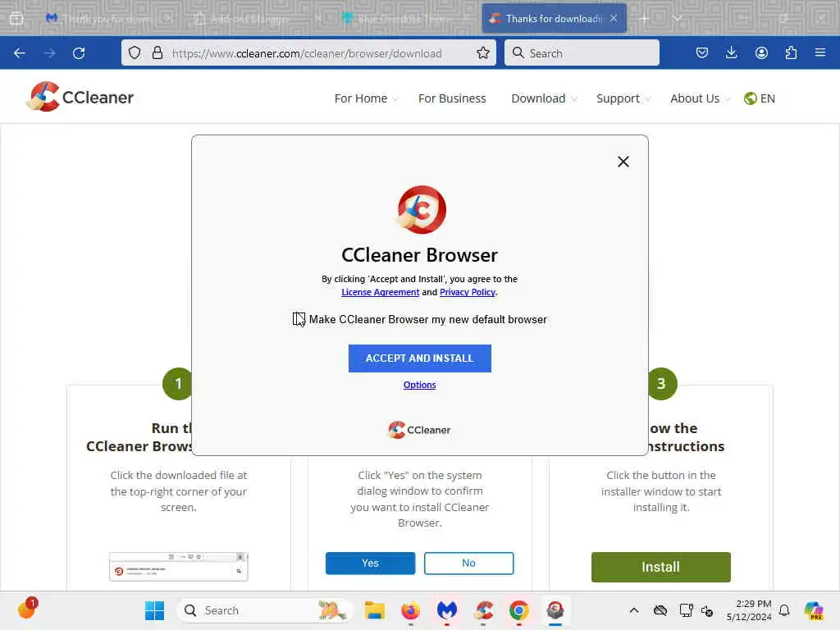Open the widgets icon with badge
The height and width of the screenshot is (630, 840).
(27, 609)
